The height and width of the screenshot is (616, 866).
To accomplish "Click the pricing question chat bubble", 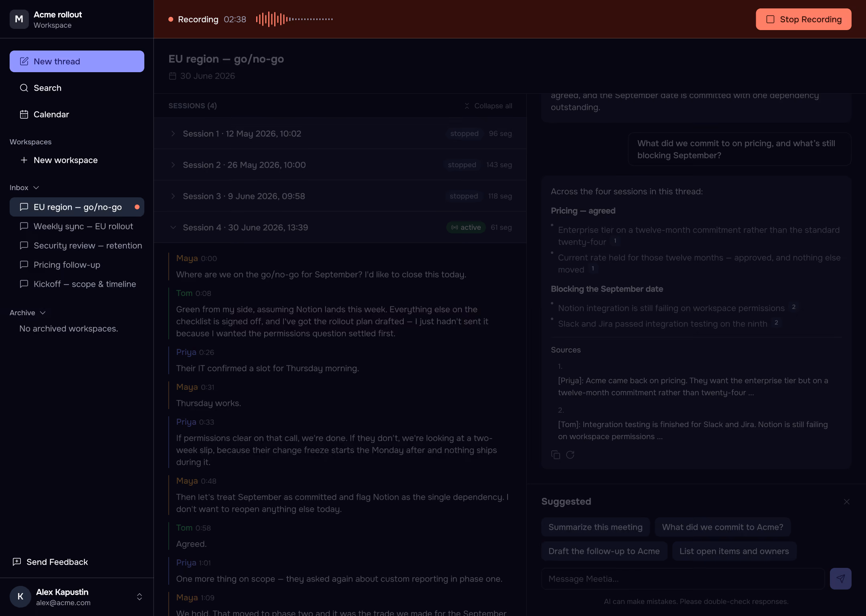I will [739, 149].
